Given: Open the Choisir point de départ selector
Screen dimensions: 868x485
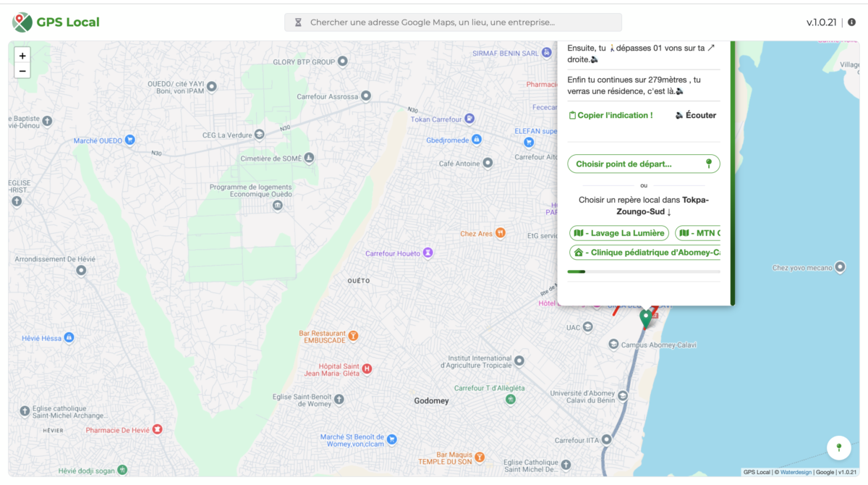Looking at the screenshot, I should tap(643, 164).
